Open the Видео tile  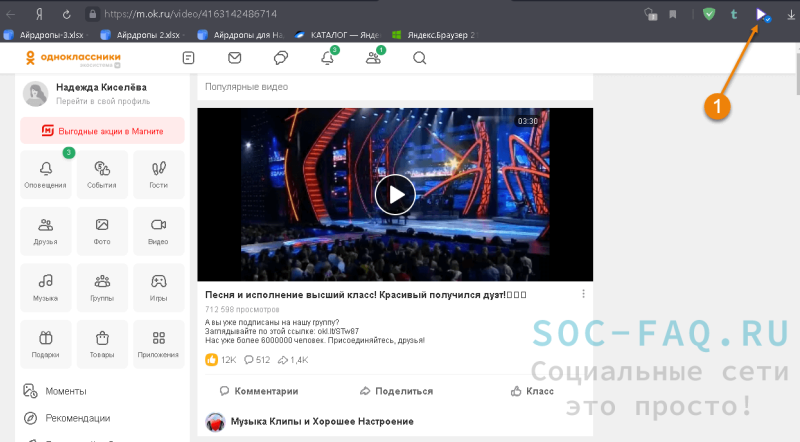(159, 231)
